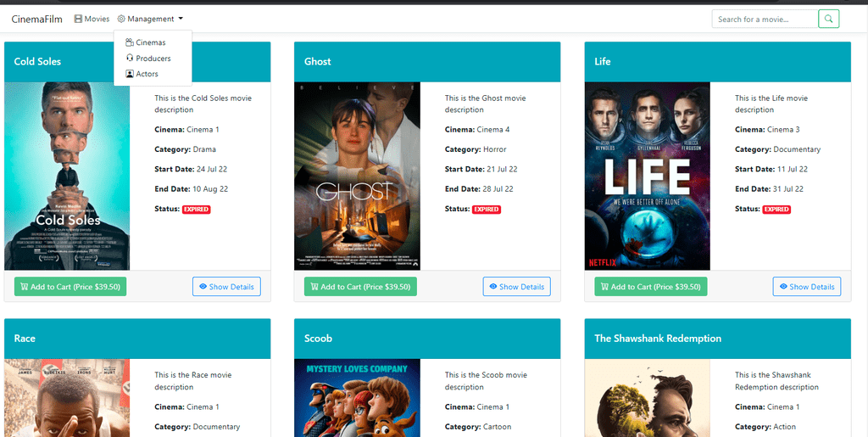Click the Scoob card title header
Viewport: 868px width, 437px height.
427,339
